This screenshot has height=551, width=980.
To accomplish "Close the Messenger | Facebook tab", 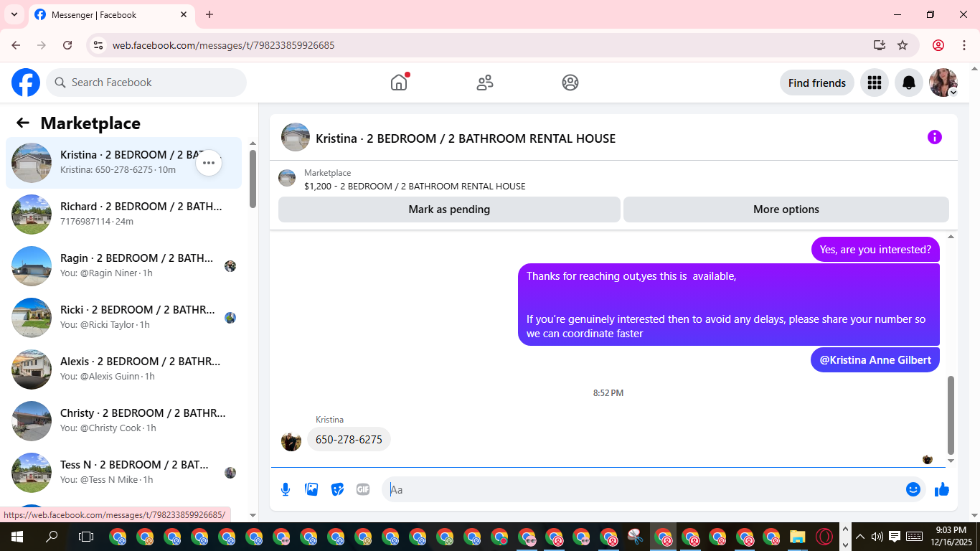I will coord(184,14).
